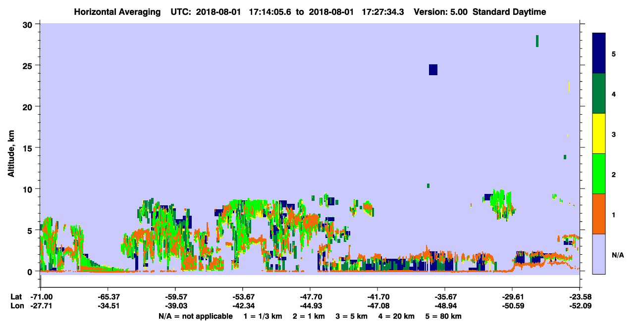The width and height of the screenshot is (644, 330).
Task: Click latitude value -23.58
Action: (x=580, y=297)
